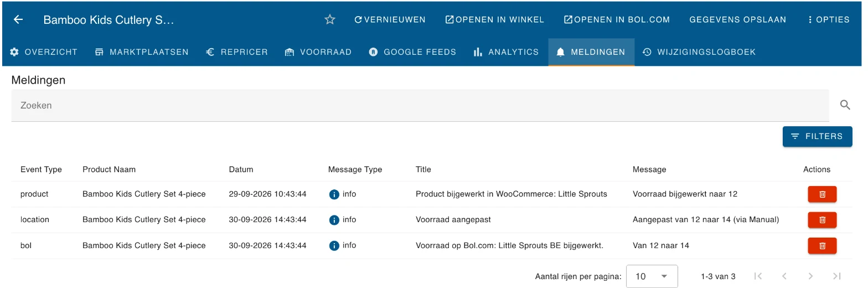Click the 'bol' event type cell

point(26,245)
